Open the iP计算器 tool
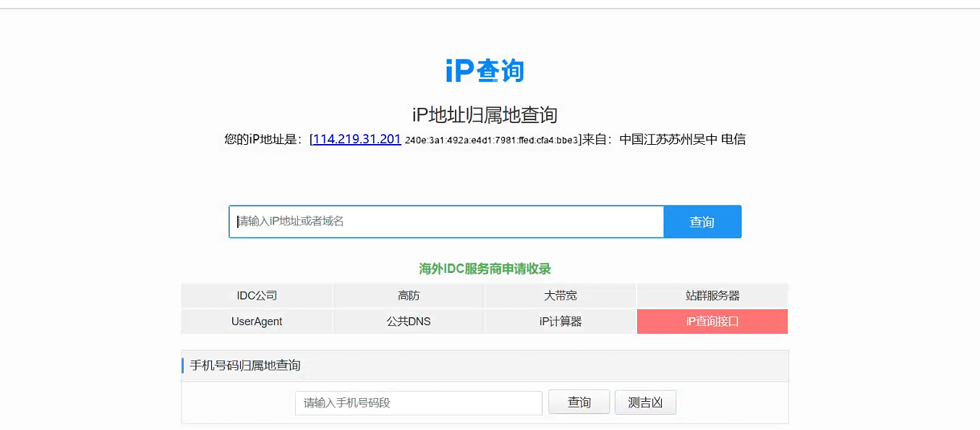This screenshot has height=430, width=980. 561,321
